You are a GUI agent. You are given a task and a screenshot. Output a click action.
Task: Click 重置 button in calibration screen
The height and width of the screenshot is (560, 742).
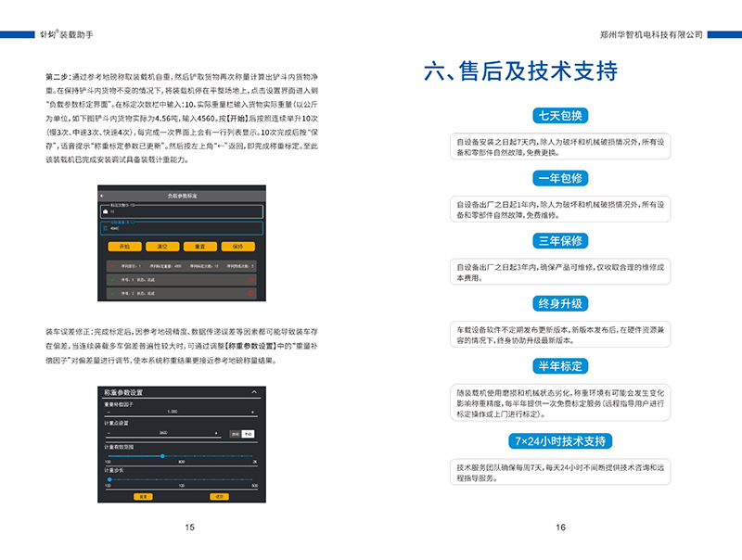click(x=200, y=247)
